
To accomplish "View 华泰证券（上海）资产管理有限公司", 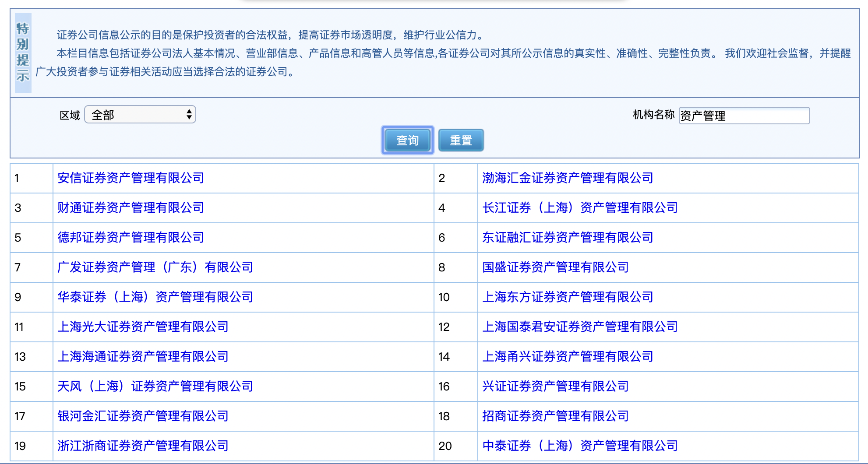I will pos(155,297).
